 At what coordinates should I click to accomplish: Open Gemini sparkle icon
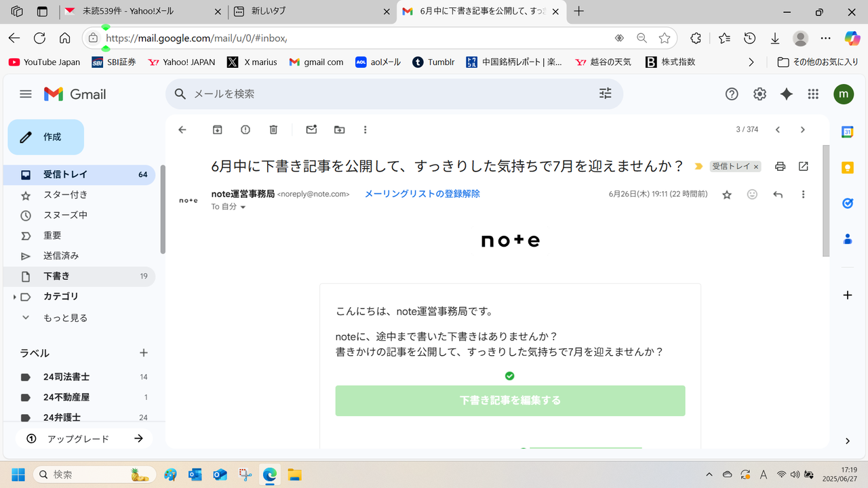click(787, 94)
